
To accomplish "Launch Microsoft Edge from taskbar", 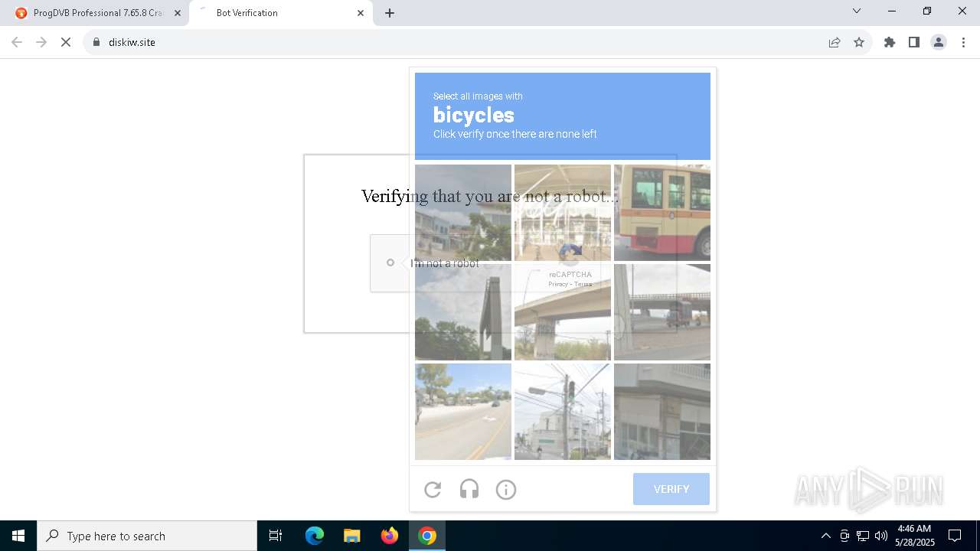I will pos(315,536).
